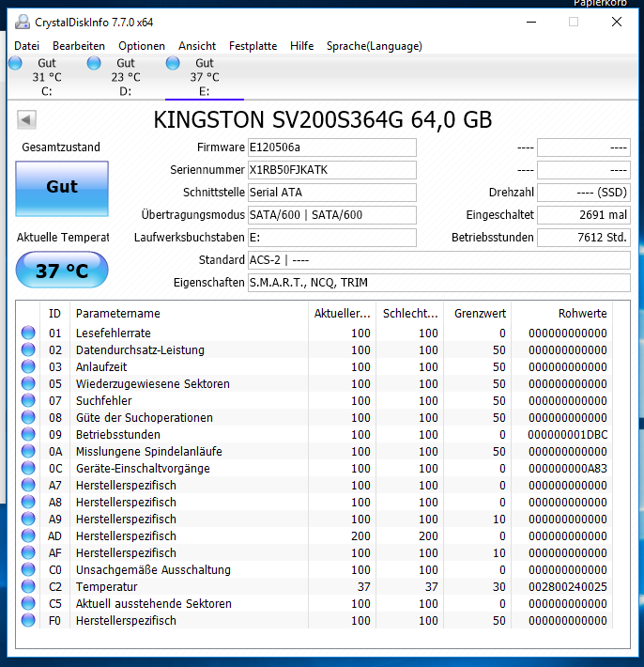Click status icon of row ID A9
The height and width of the screenshot is (667, 644).
point(28,519)
